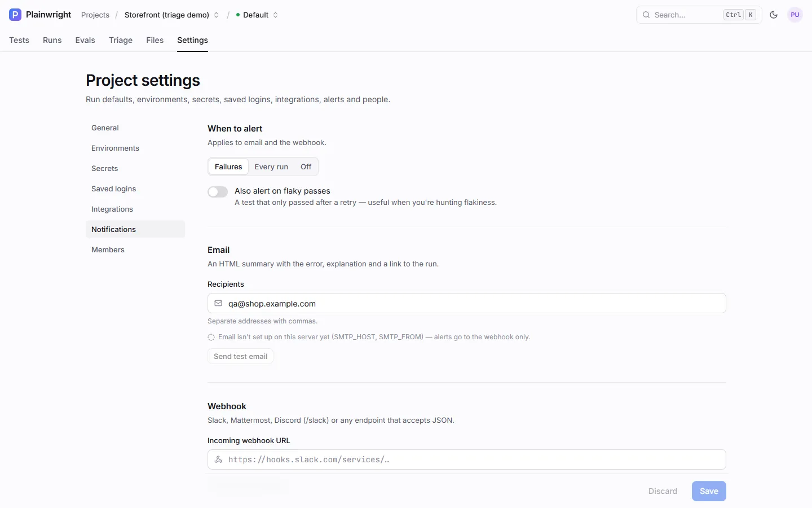Focus the Recipients email input

coord(467,303)
